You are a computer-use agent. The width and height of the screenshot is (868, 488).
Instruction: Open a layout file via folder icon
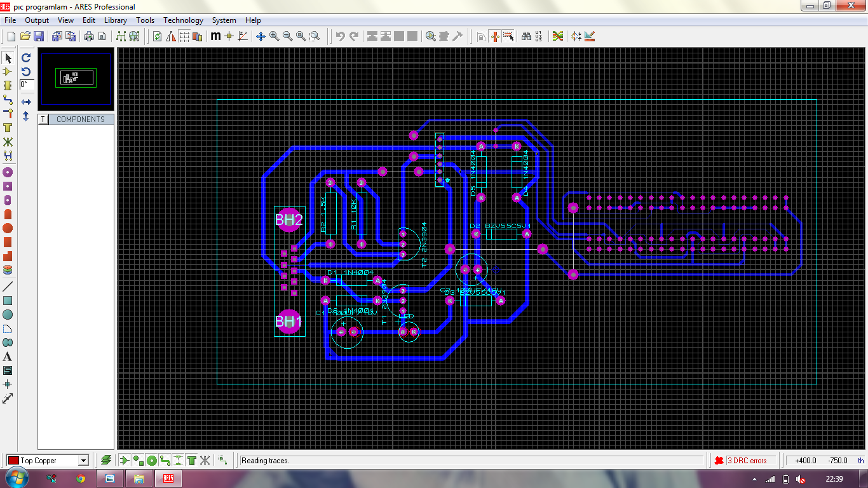[x=25, y=36]
